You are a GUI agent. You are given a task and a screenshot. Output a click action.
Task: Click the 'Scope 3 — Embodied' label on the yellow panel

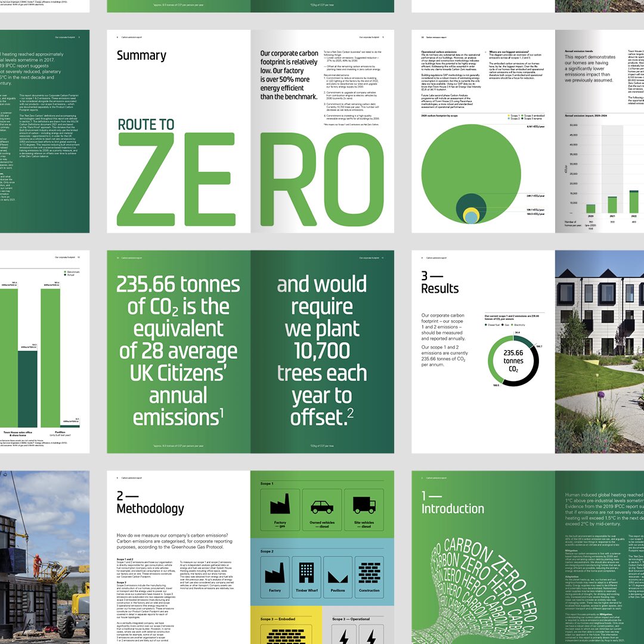(x=278, y=619)
